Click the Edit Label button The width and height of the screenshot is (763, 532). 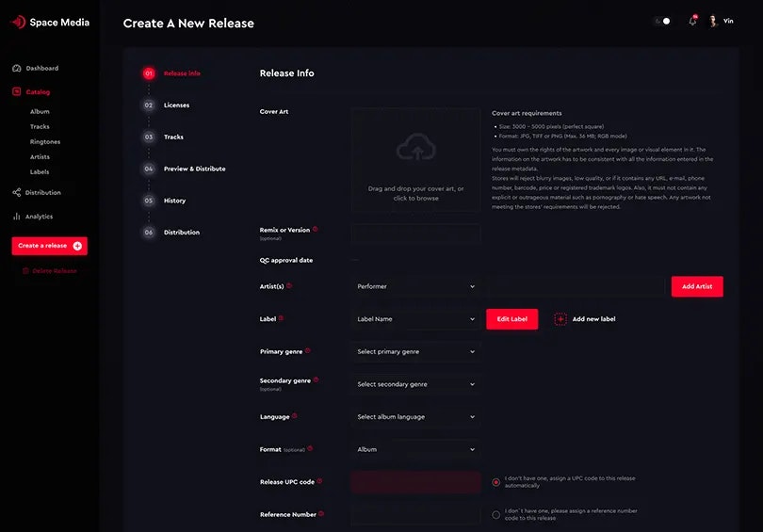(x=511, y=319)
